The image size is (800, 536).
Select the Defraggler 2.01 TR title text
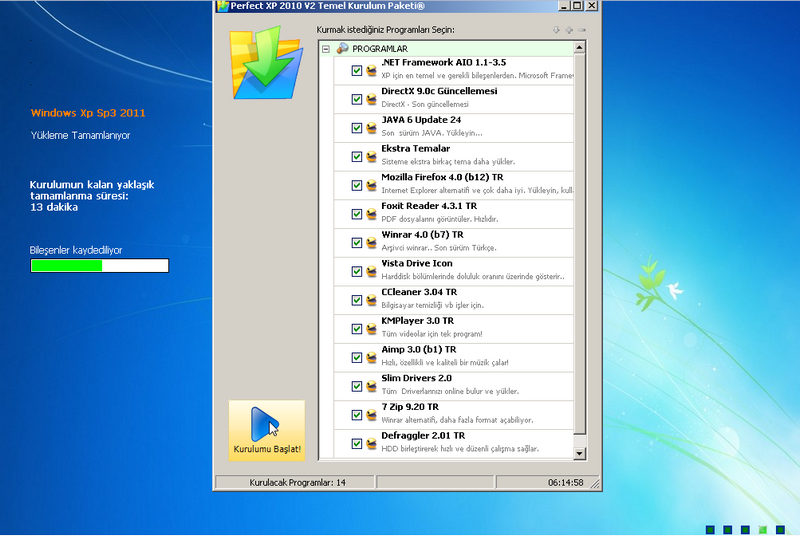point(423,436)
